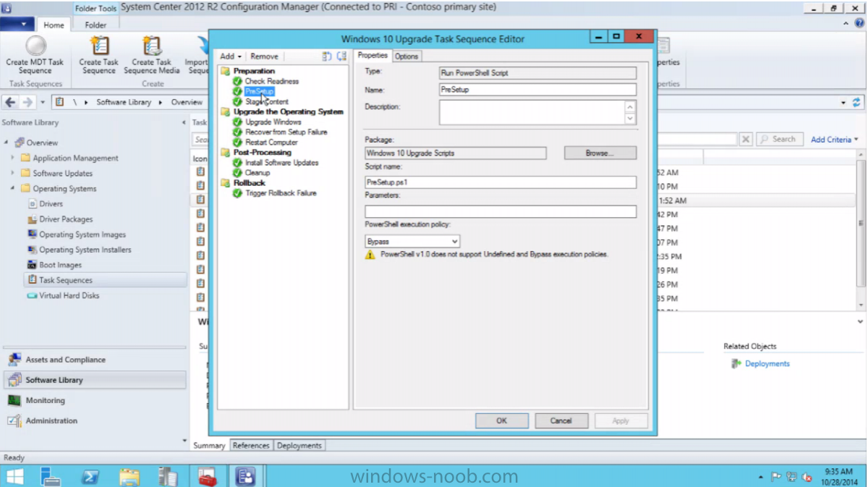The height and width of the screenshot is (487, 868).
Task: Click the Trigger Rollback Failure check icon
Action: coord(237,192)
